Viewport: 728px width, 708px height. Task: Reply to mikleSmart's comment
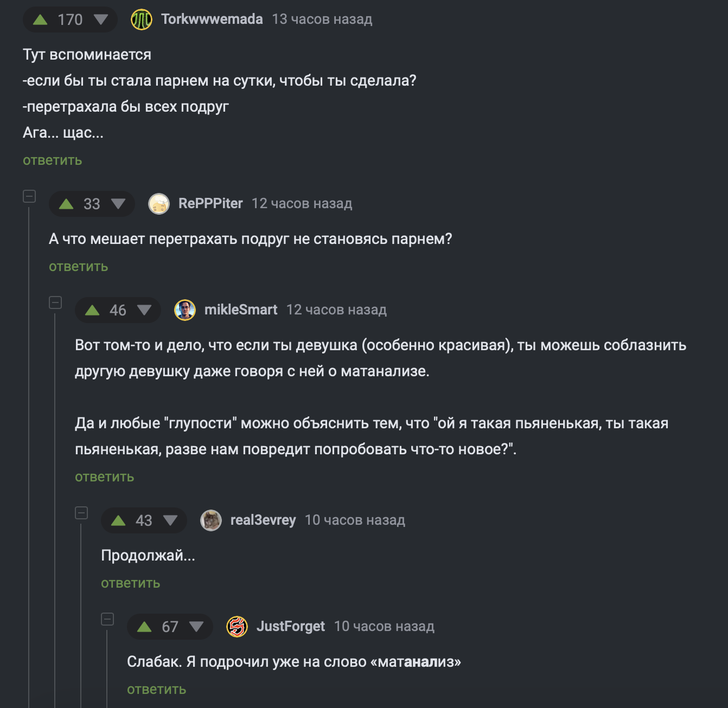[x=105, y=477]
